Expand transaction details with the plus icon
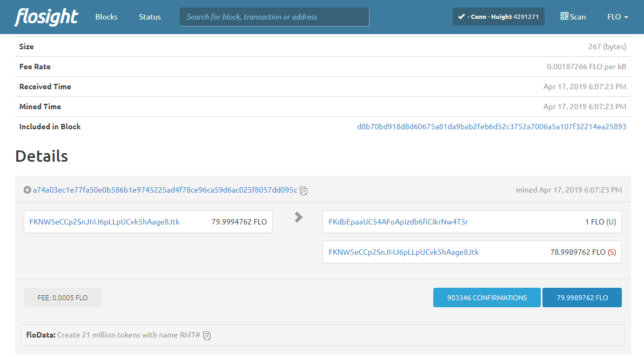644x357 pixels. click(x=27, y=190)
